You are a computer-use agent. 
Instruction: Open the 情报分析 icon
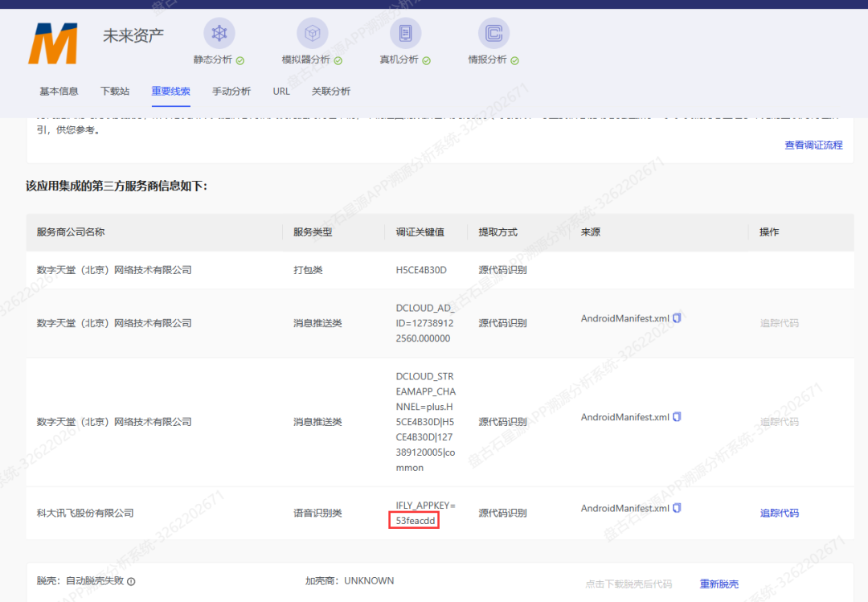tap(493, 33)
